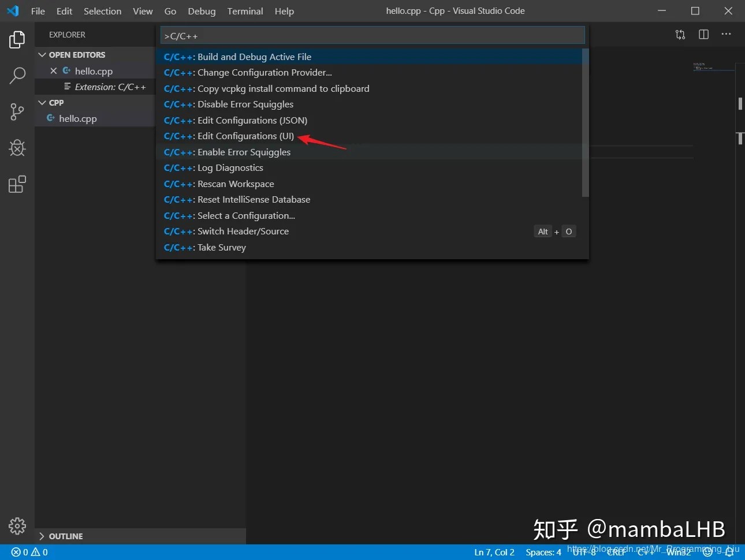
Task: Open the Edit menu
Action: 64,11
